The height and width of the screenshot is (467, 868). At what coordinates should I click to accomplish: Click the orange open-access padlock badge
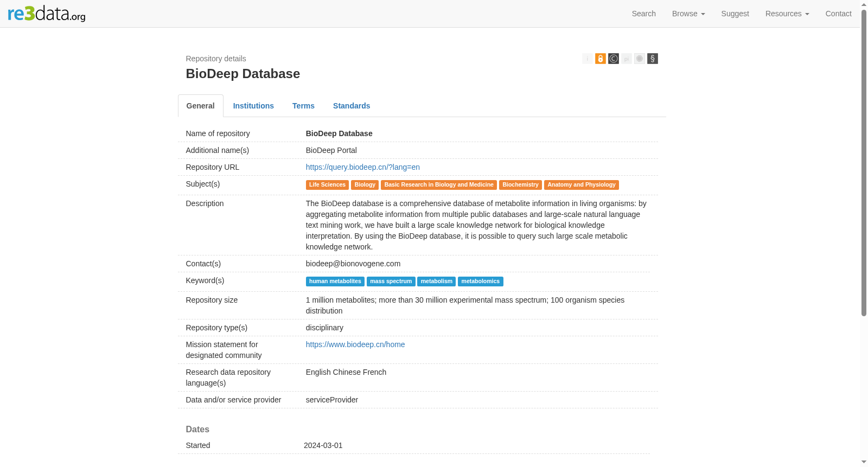tap(601, 59)
